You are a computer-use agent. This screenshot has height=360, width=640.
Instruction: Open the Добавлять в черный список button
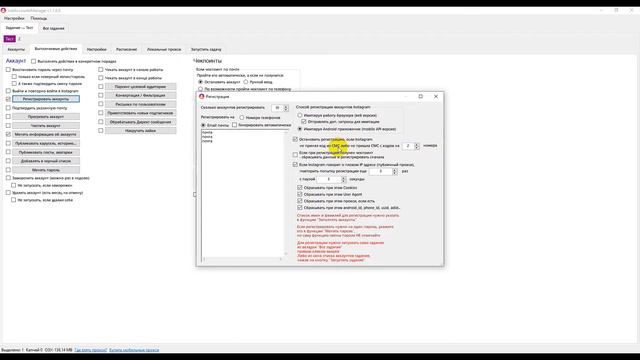[46, 161]
